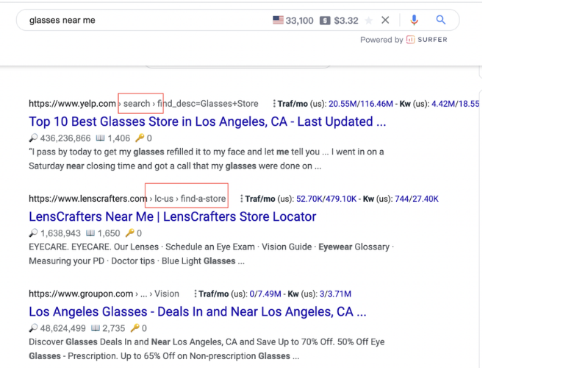Click magnifier icon beside 48,624,499
588x368 pixels.
[33, 328]
